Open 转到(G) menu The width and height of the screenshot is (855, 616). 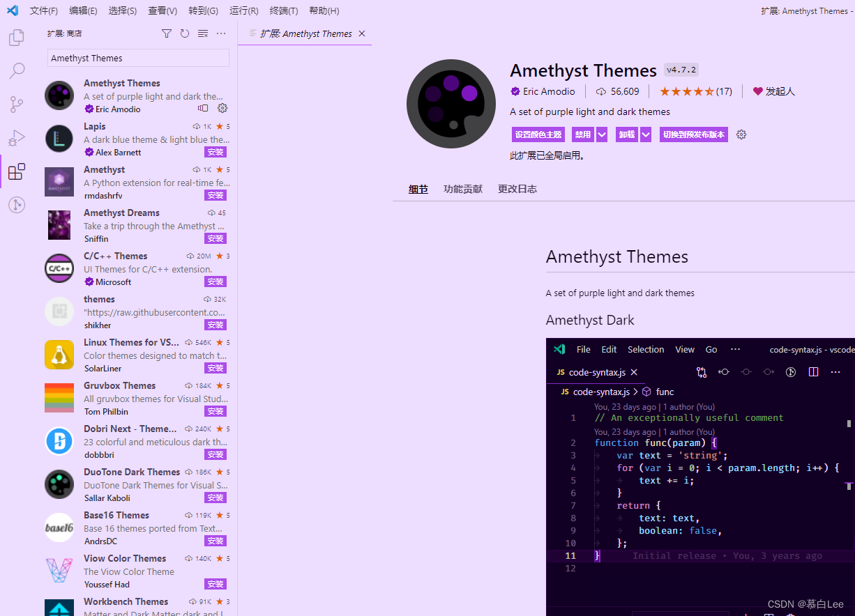[203, 10]
